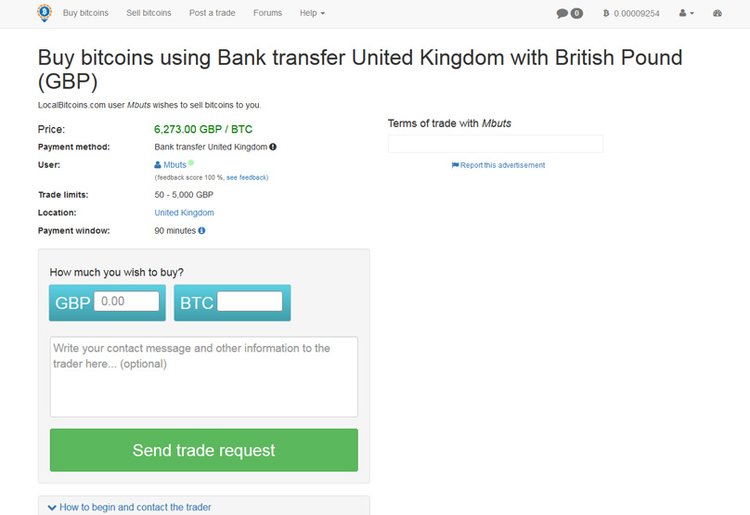Open the user account dropdown
The height and width of the screenshot is (515, 750).
point(686,13)
